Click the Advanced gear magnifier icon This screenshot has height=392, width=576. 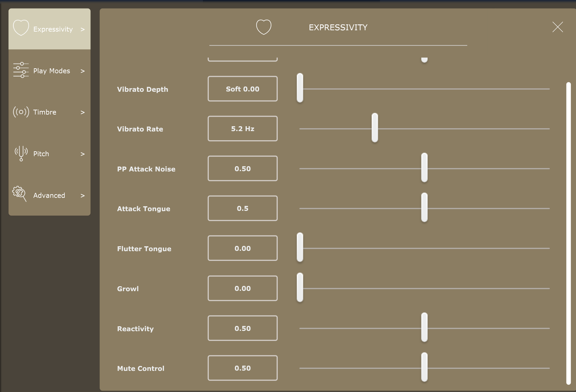20,194
